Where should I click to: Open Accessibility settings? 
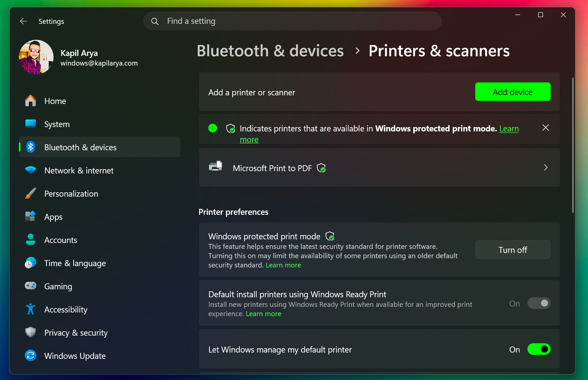point(100,309)
